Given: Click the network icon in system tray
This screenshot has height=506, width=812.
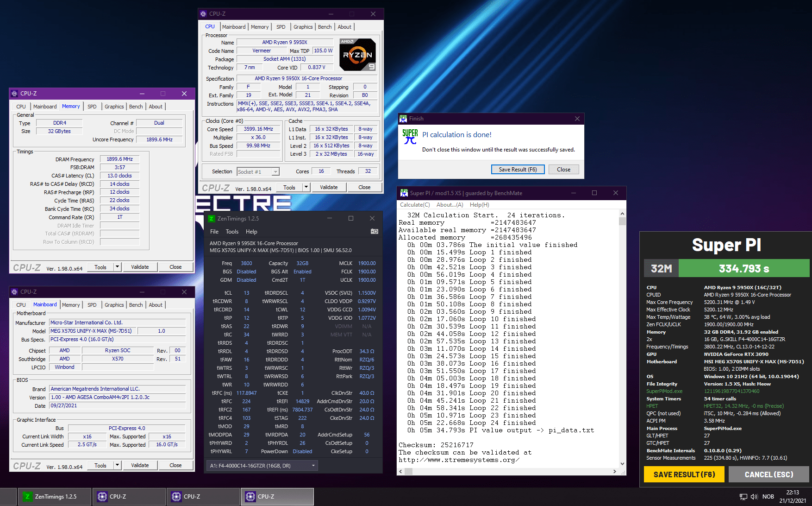Looking at the screenshot, I should click(743, 497).
